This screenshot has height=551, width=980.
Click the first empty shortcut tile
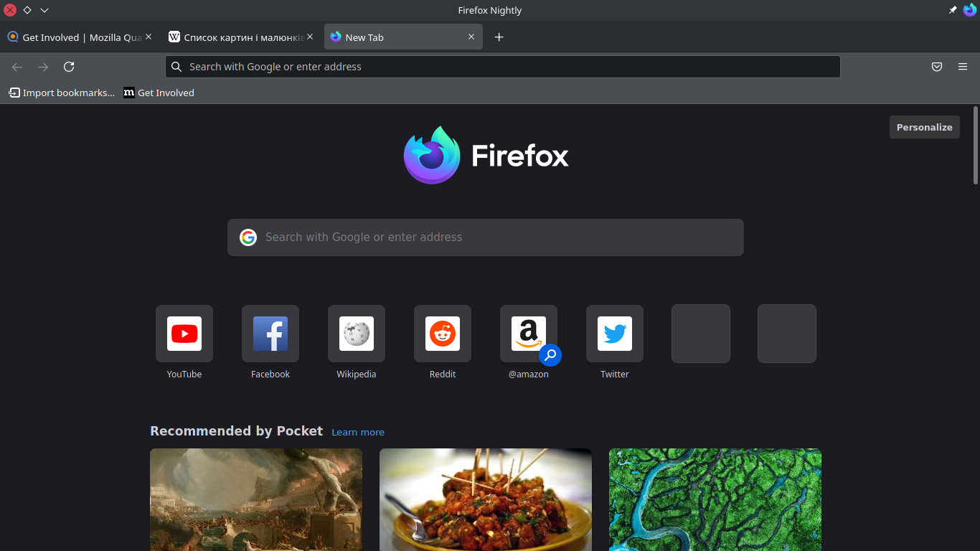[701, 334]
